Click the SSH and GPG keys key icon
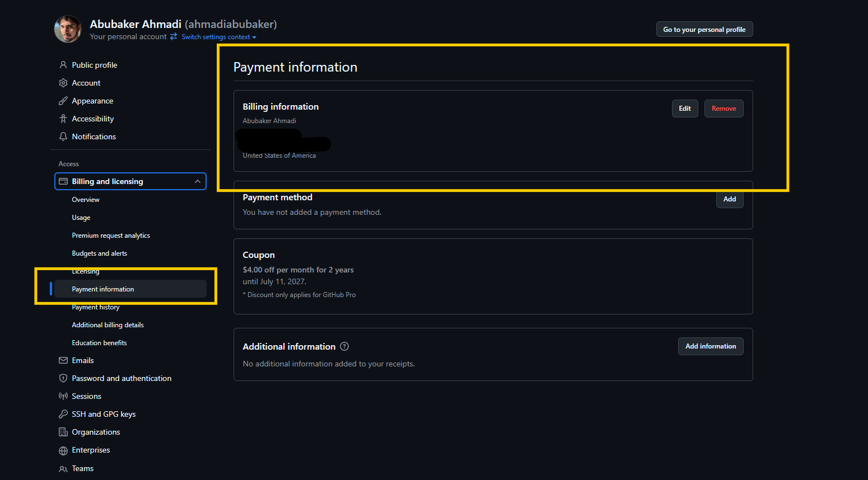 click(x=63, y=414)
